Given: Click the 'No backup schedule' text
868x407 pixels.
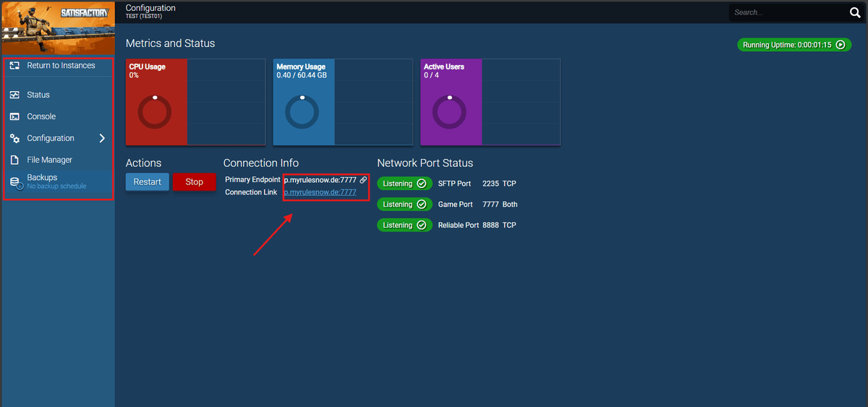Looking at the screenshot, I should click(x=56, y=187).
